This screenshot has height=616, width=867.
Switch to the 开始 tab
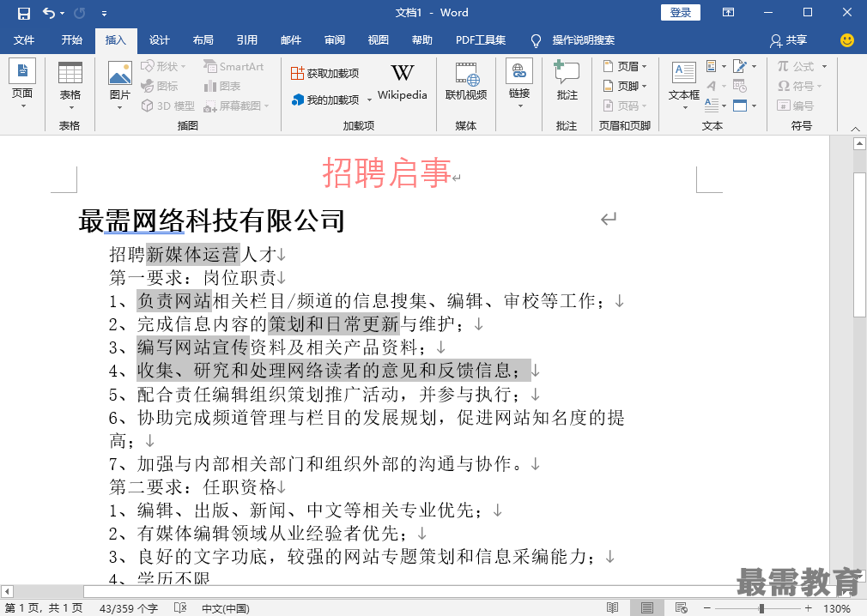point(72,39)
